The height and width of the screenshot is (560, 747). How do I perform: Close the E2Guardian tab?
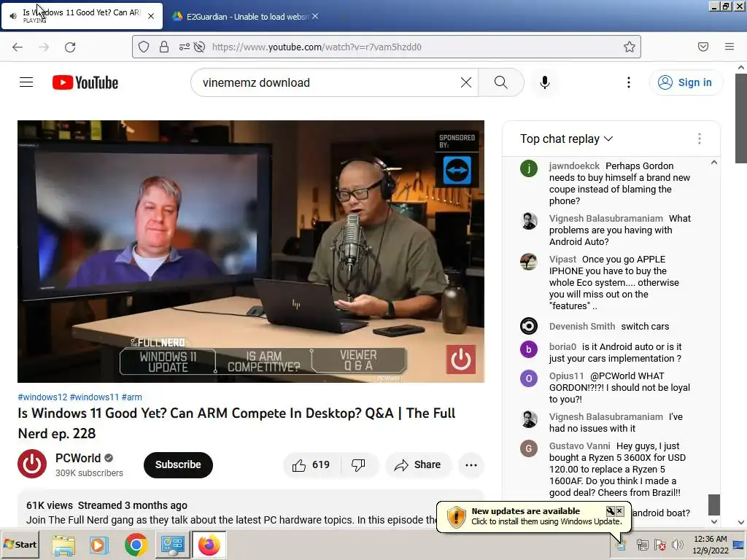315,16
